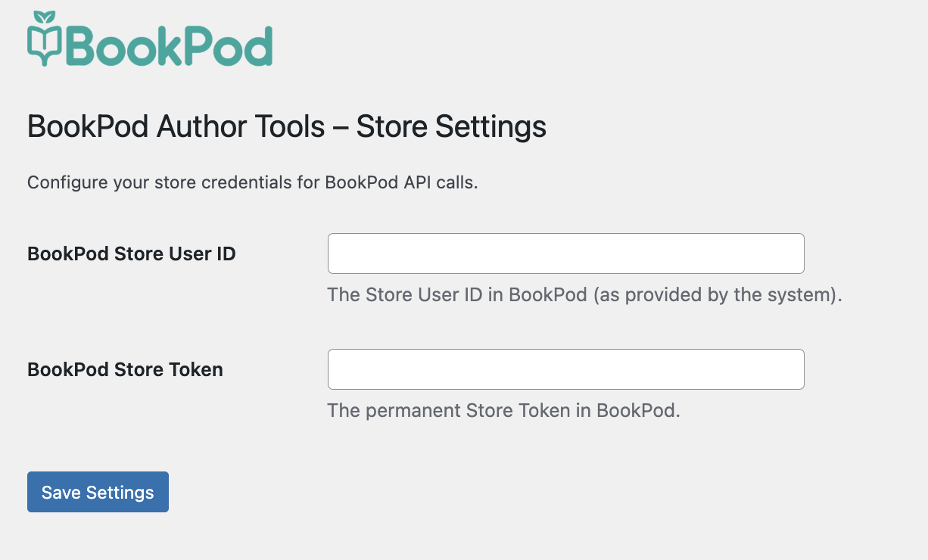
Task: Click "(as provided by the system)" note
Action: [717, 294]
